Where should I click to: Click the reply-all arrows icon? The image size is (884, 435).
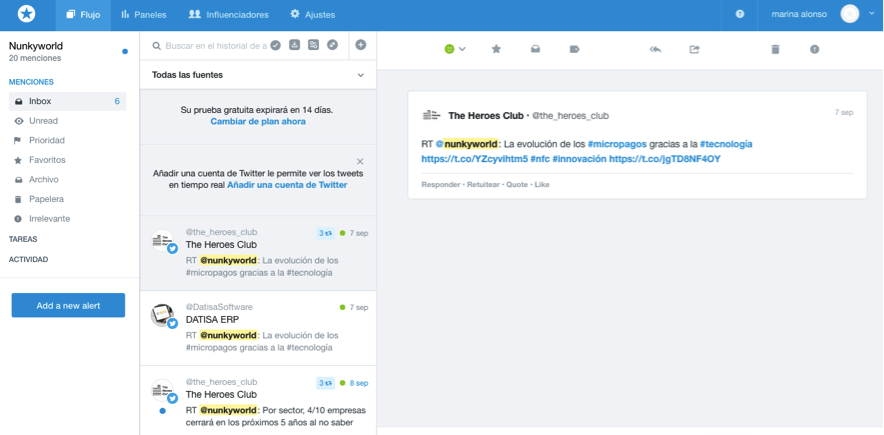point(655,49)
